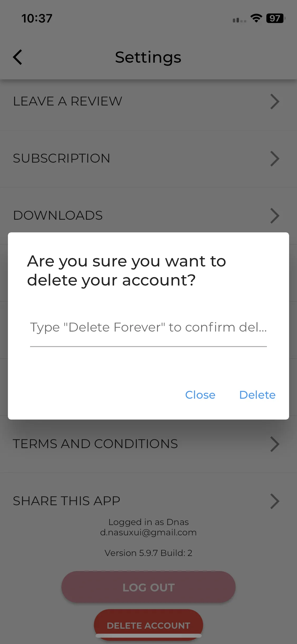This screenshot has width=297, height=644.
Task: Tap the back arrow in Settings header
Action: pyautogui.click(x=17, y=57)
